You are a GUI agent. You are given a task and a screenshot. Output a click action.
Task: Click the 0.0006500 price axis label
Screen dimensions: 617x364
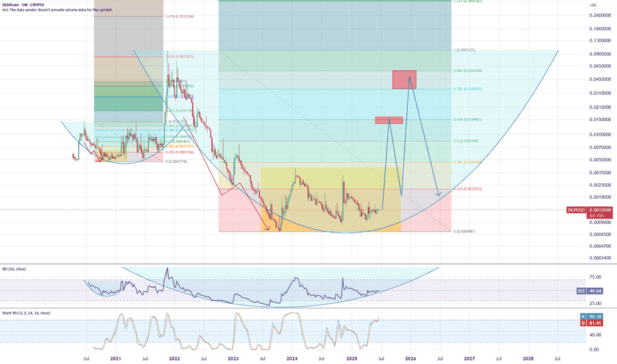tap(600, 234)
